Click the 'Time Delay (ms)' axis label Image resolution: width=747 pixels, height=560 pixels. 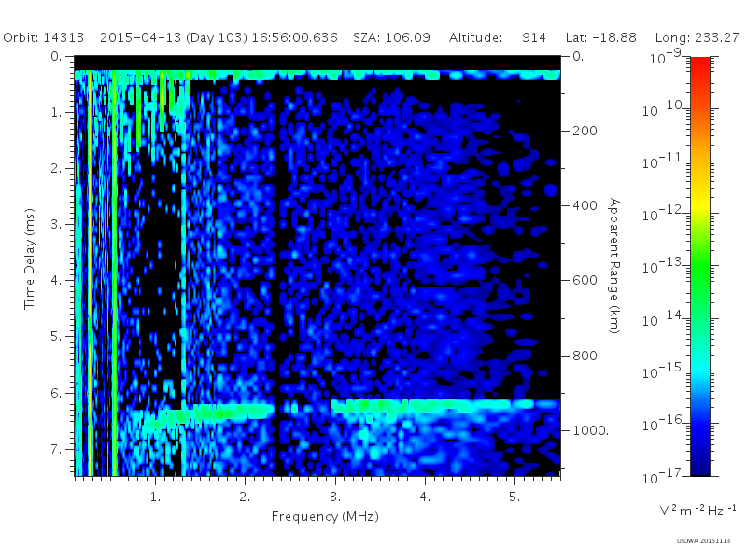coord(30,259)
